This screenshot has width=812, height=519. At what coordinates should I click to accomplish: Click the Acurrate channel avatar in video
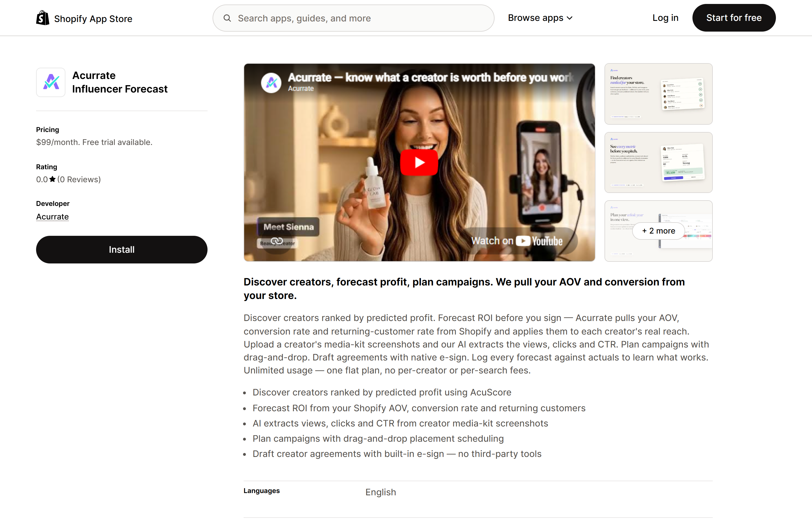point(271,82)
